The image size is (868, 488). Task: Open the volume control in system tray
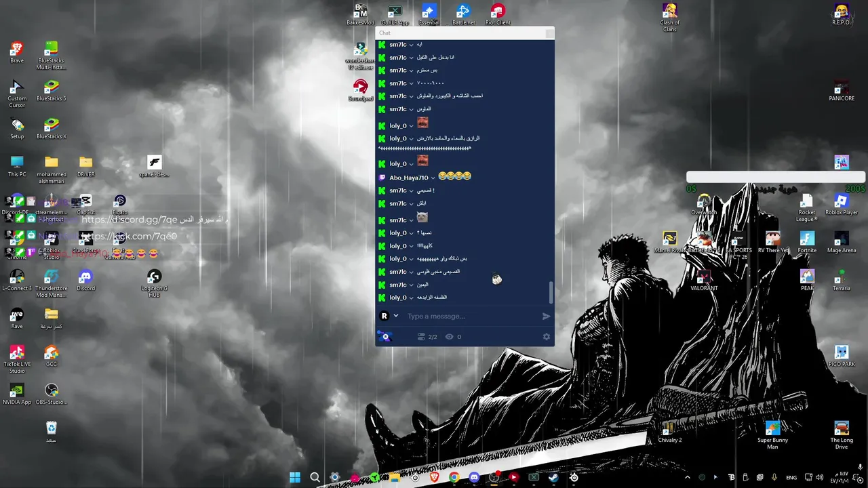pos(821,477)
